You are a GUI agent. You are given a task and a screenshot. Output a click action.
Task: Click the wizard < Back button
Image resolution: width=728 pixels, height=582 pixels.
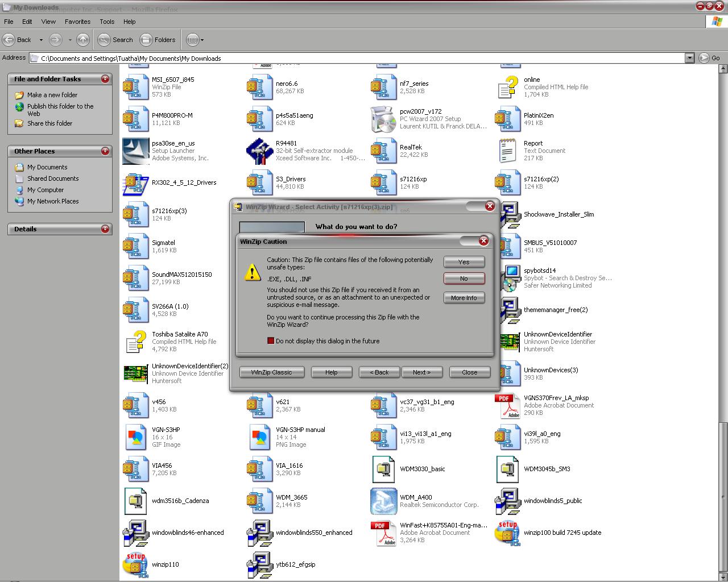pyautogui.click(x=379, y=372)
